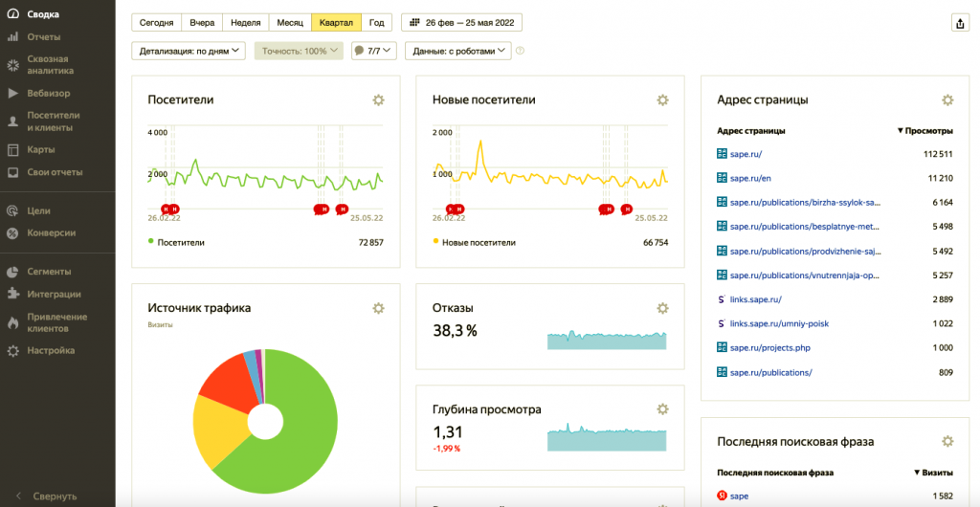This screenshot has width=980, height=507.
Task: Open the Данные: с роботами dropdown
Action: (x=458, y=52)
